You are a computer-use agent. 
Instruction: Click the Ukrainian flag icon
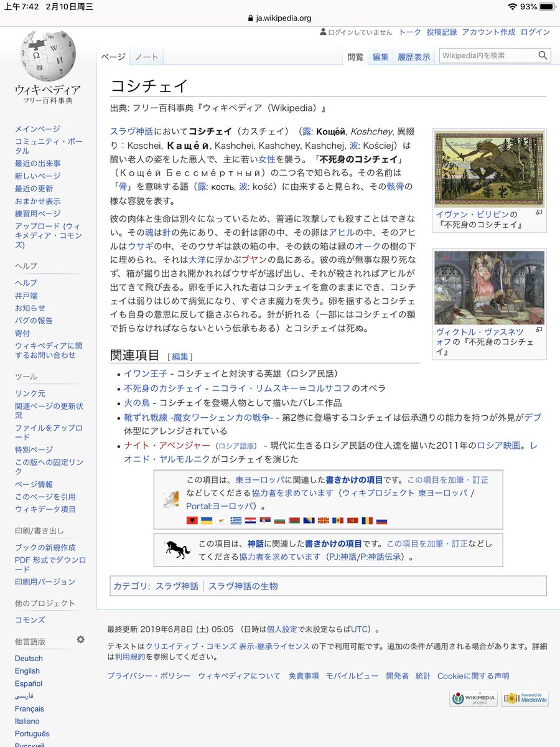206,520
